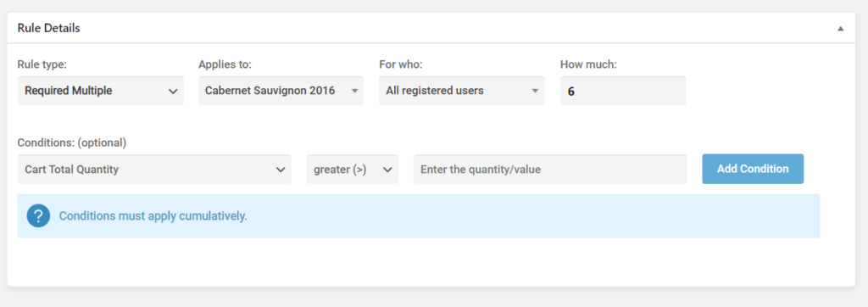
Task: Click the 'How much:' label
Action: tap(588, 64)
